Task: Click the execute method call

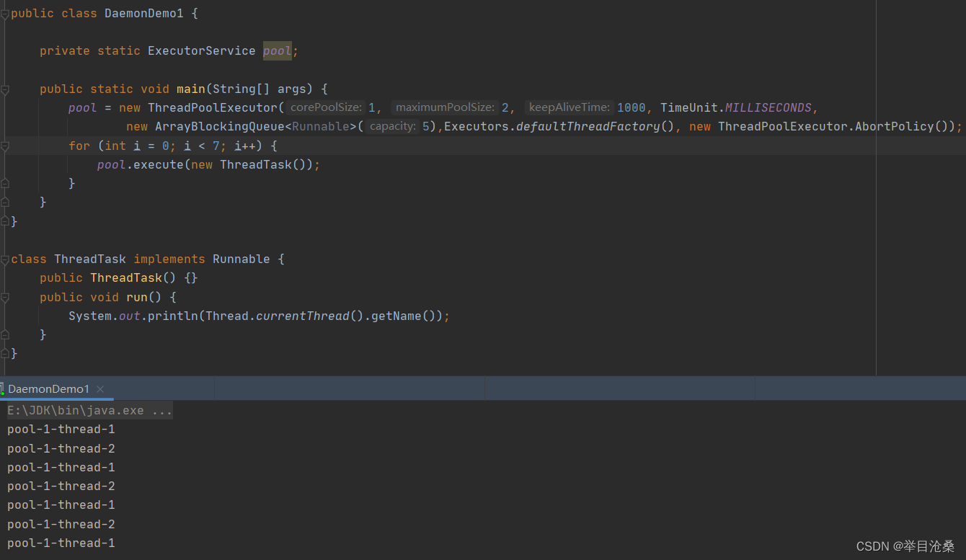Action: [159, 165]
